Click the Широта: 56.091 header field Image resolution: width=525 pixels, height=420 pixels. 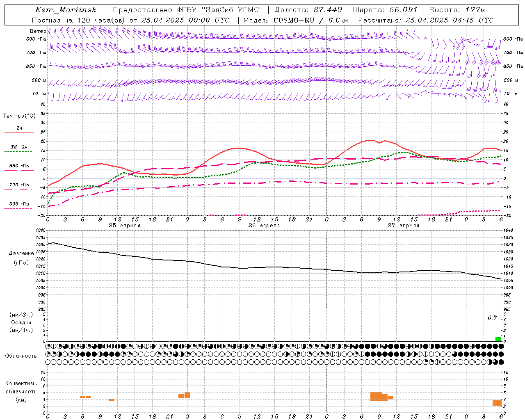click(385, 10)
